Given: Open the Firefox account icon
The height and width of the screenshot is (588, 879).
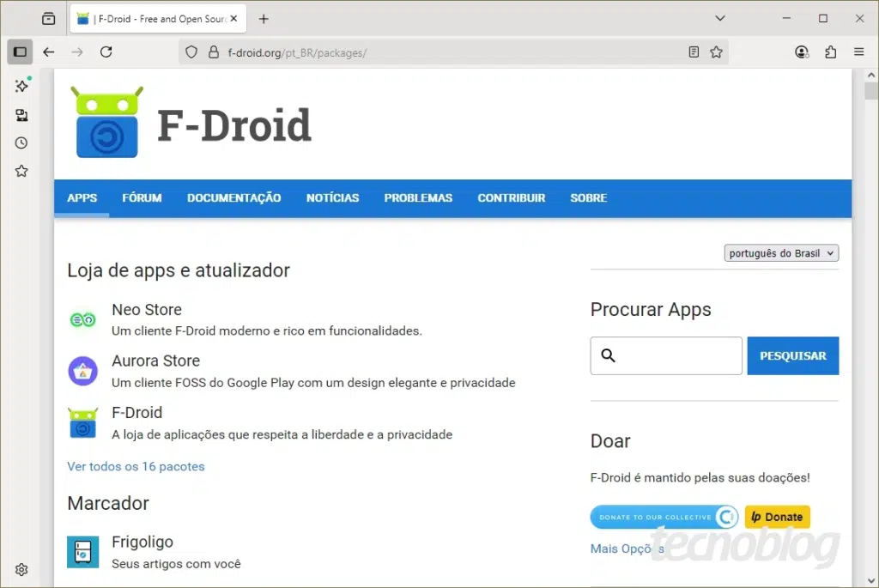Looking at the screenshot, I should pyautogui.click(x=802, y=52).
